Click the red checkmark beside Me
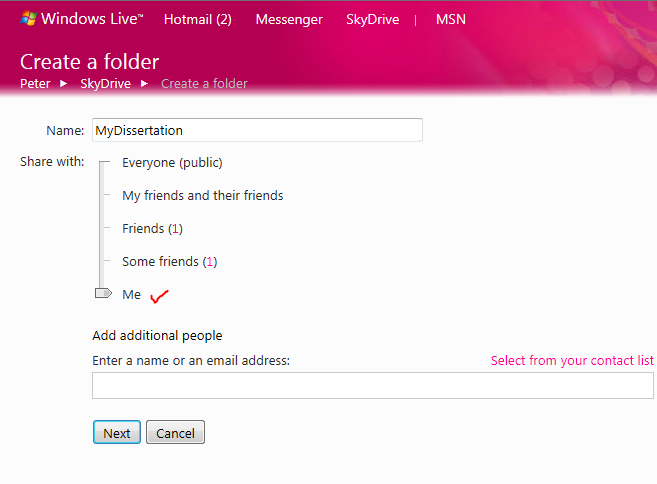Image resolution: width=657 pixels, height=484 pixels. coord(158,296)
